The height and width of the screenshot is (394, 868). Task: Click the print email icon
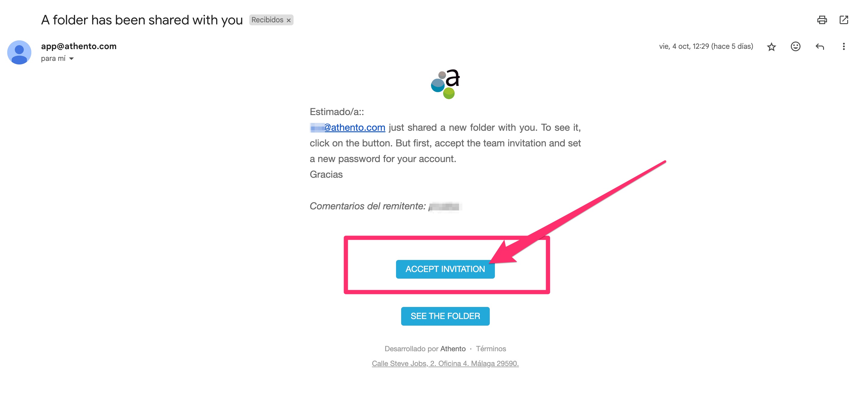click(822, 20)
